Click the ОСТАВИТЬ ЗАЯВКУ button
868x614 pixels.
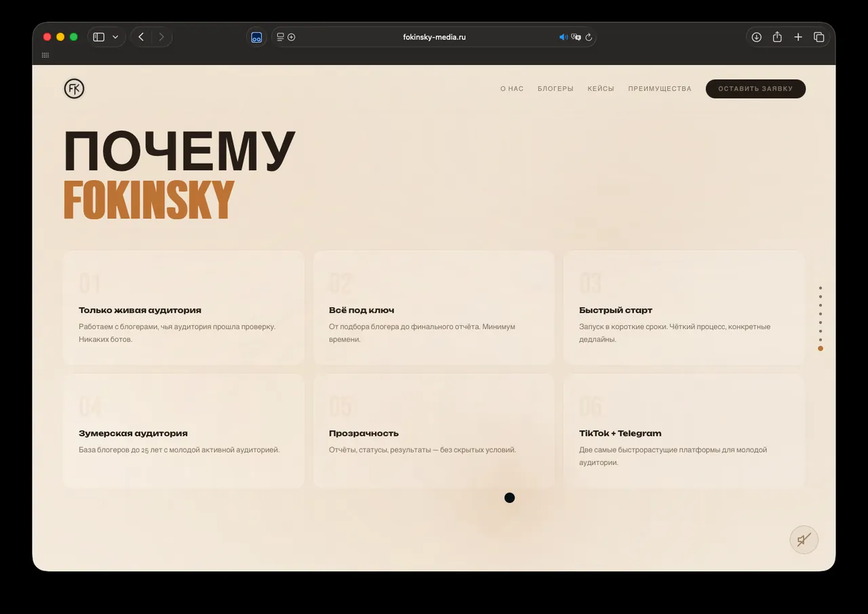pyautogui.click(x=755, y=89)
